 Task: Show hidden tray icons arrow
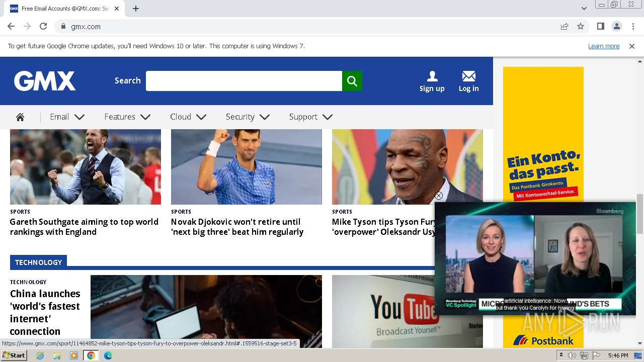click(561, 355)
